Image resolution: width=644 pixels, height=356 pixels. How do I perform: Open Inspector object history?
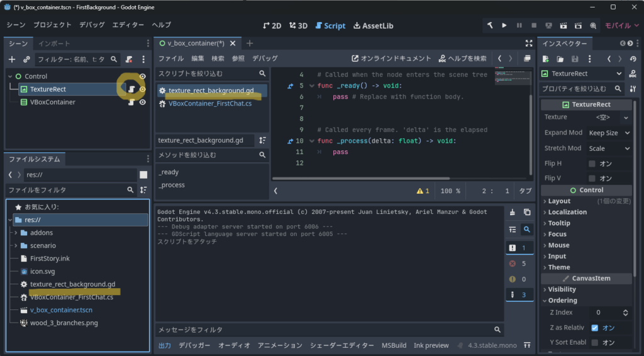[633, 59]
